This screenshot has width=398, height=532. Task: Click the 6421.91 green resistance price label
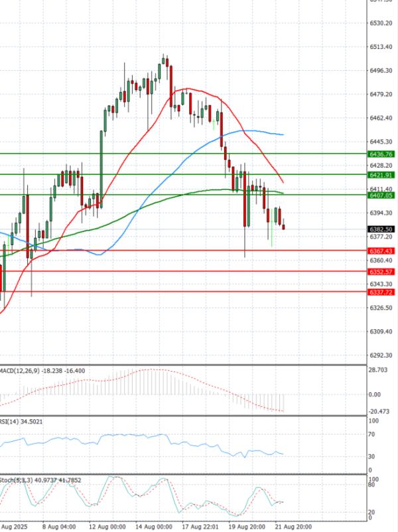click(x=381, y=175)
